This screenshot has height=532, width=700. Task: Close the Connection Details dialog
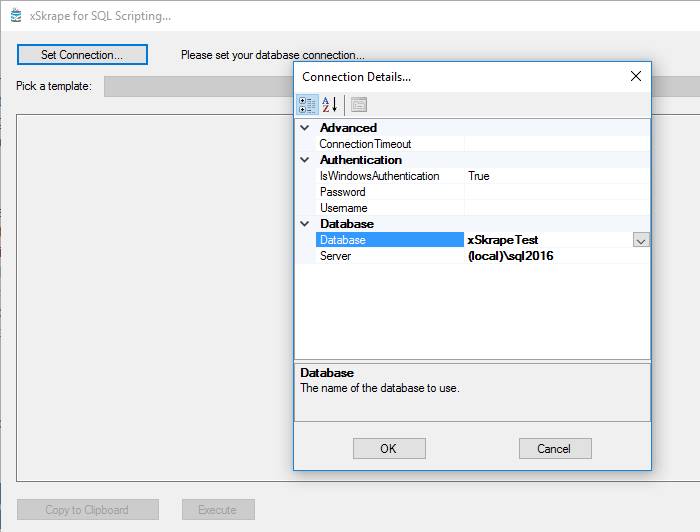[x=636, y=76]
